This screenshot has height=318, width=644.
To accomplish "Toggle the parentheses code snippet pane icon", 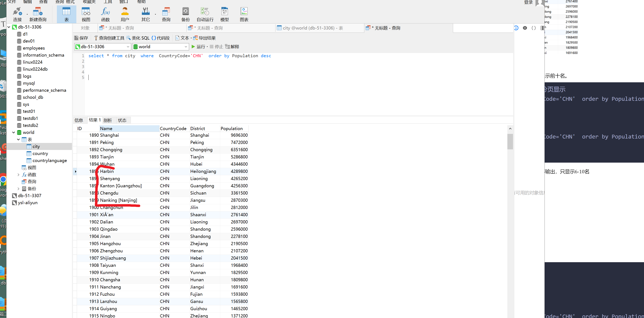I will coord(533,28).
